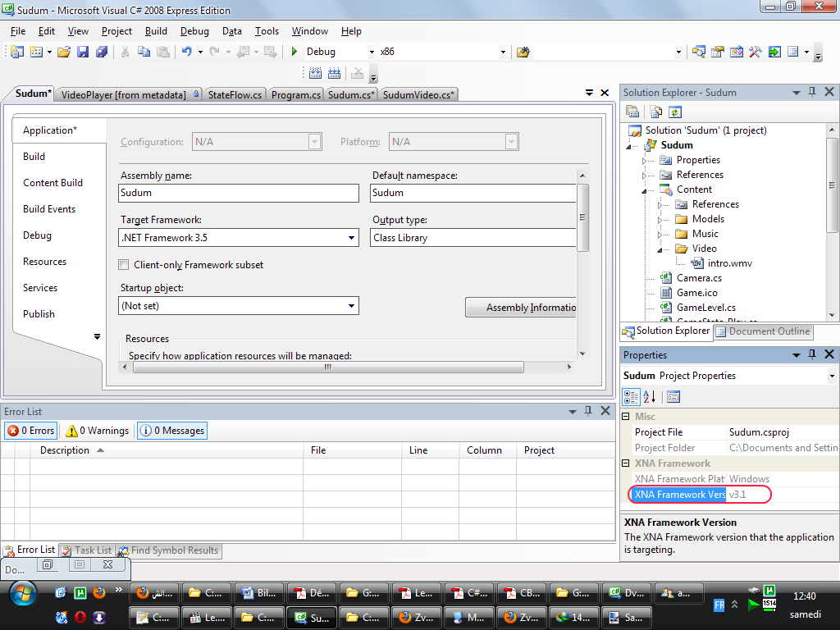
Task: Click the Start Page toolbar icon
Action: [x=774, y=52]
